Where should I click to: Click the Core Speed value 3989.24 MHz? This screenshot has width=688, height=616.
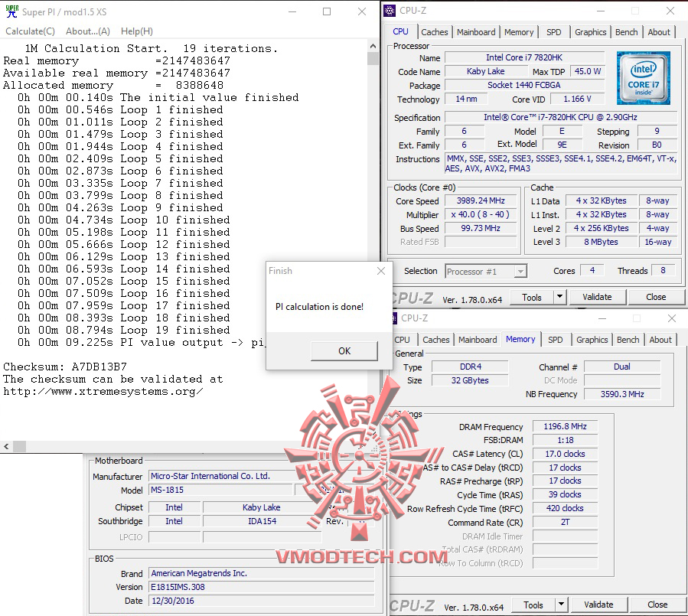coord(481,200)
